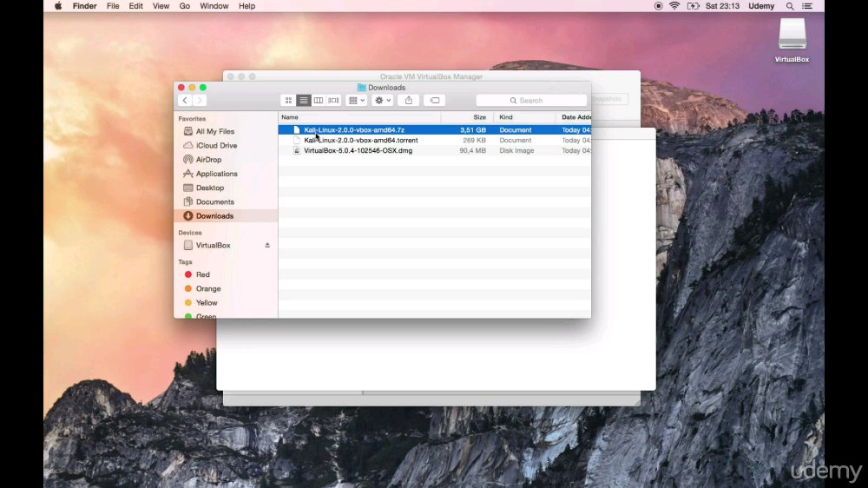Eject the VirtualBox device

[x=267, y=245]
